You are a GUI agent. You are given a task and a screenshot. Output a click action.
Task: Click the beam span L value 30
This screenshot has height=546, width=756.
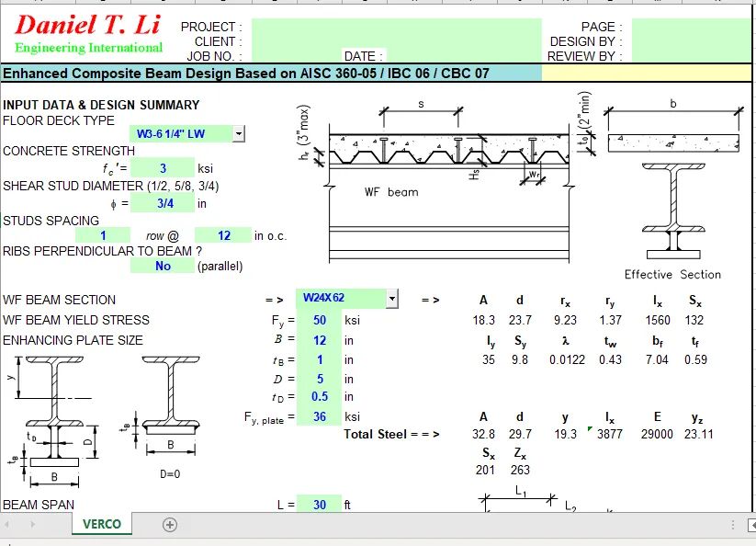[x=319, y=505]
